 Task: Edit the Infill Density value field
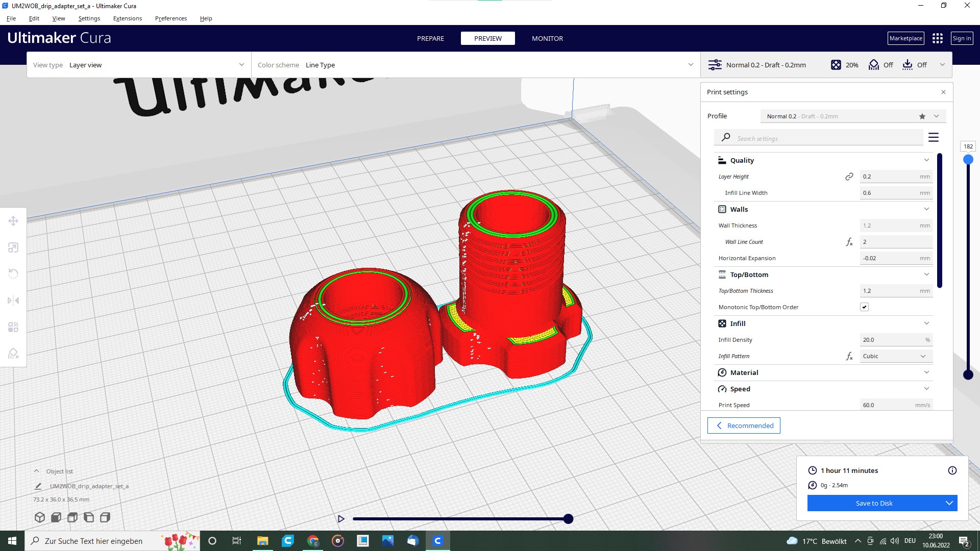click(896, 340)
